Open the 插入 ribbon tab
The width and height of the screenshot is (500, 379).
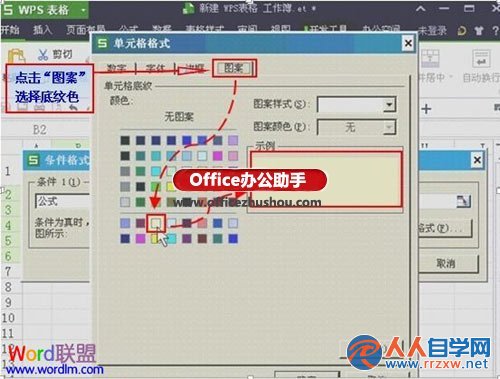pos(42,30)
